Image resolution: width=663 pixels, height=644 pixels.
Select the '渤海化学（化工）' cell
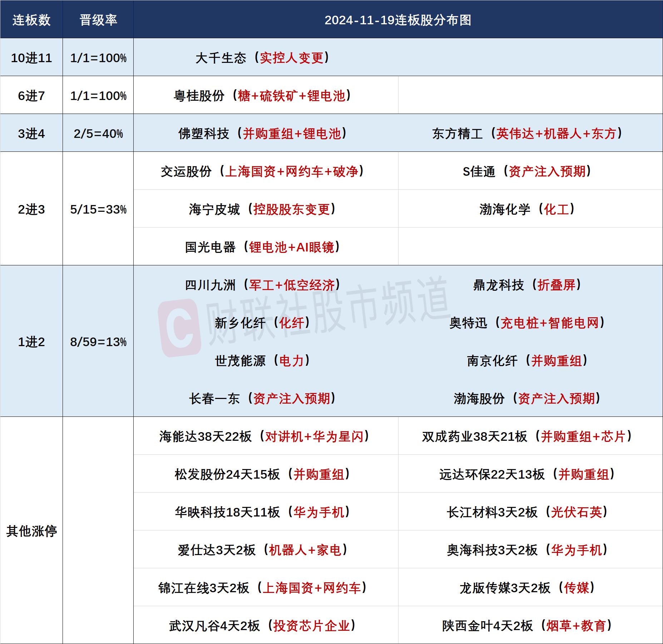click(530, 209)
